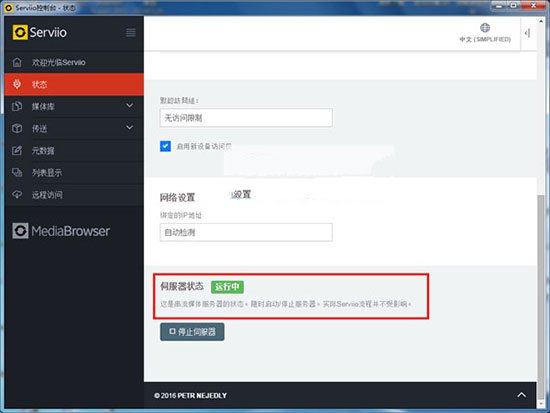Click the © 2016 PETR NEJEDLY footer text

click(x=190, y=395)
